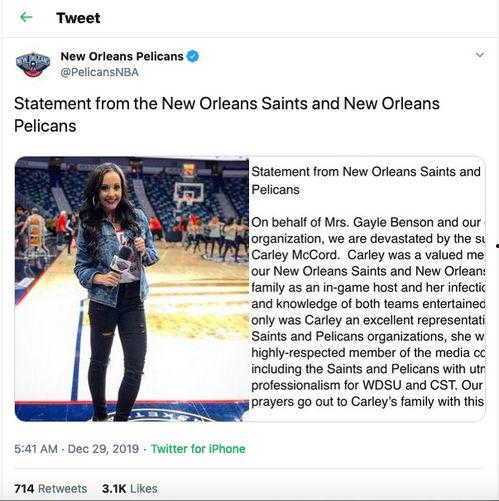This screenshot has height=501, width=499.
Task: Click the green back arrow
Action: pyautogui.click(x=26, y=17)
